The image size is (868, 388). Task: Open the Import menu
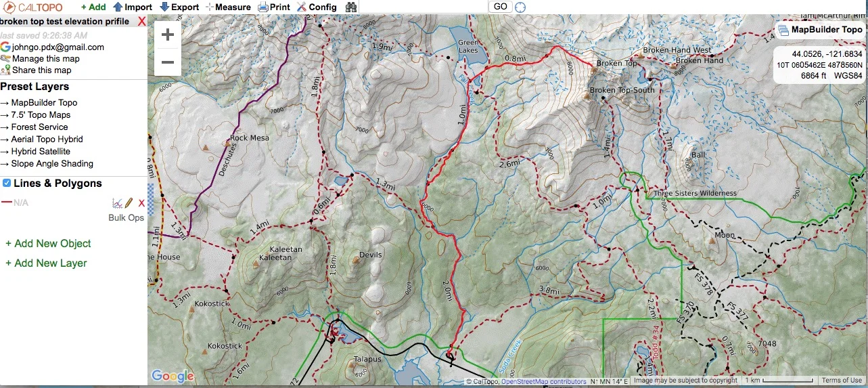(x=133, y=7)
